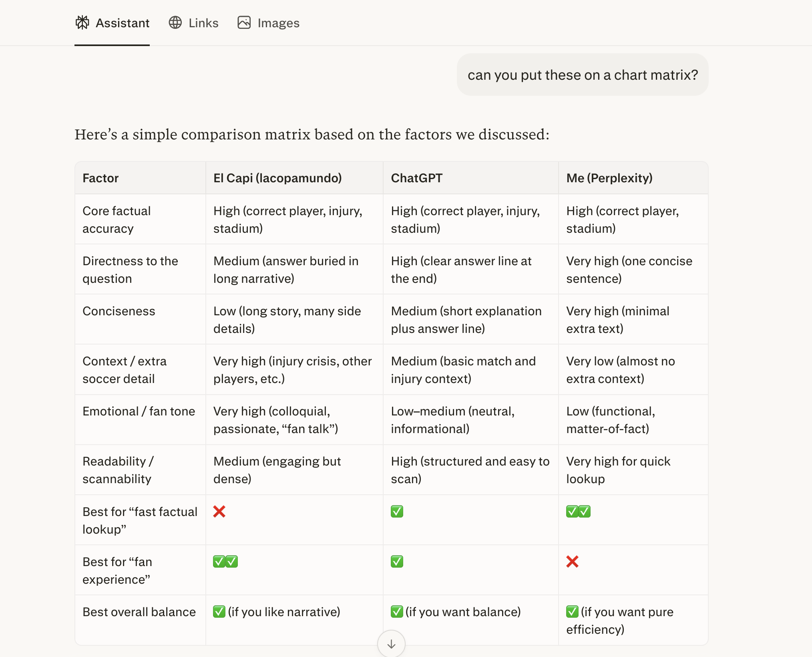
Task: Click the check next to 'if you want pure efficiency'
Action: point(572,612)
